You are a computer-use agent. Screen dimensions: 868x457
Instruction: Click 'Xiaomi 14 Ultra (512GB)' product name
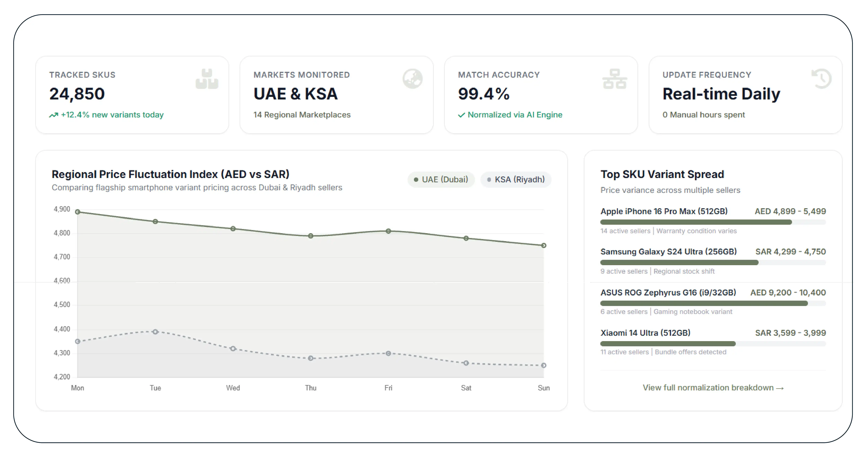[x=645, y=333]
